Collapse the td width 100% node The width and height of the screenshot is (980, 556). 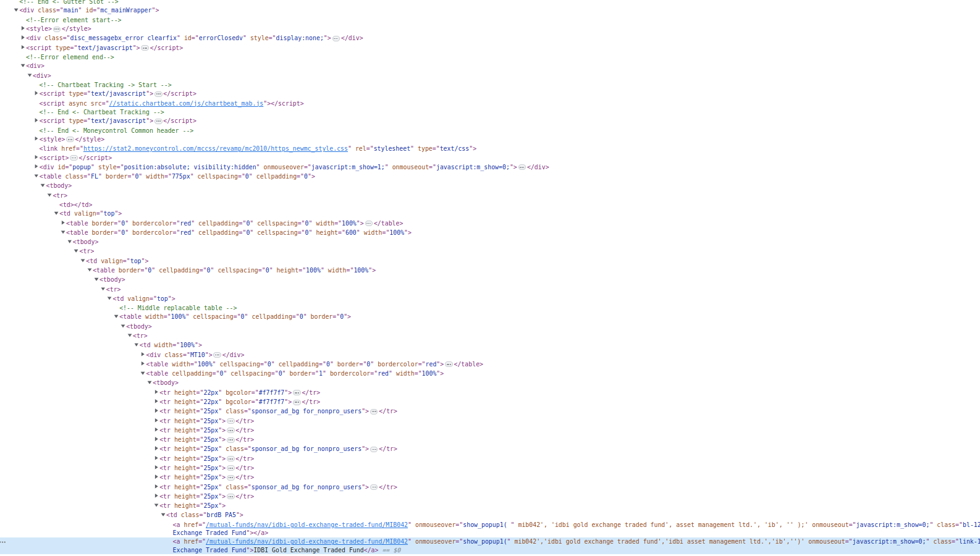137,345
